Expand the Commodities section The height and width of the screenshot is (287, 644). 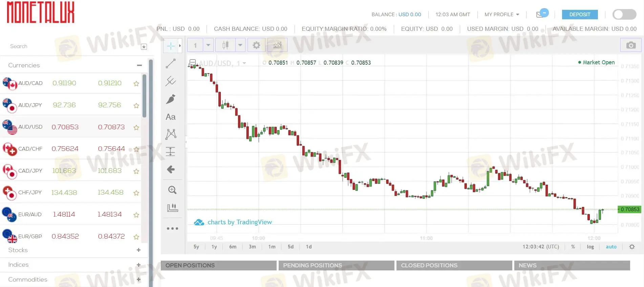pos(138,280)
